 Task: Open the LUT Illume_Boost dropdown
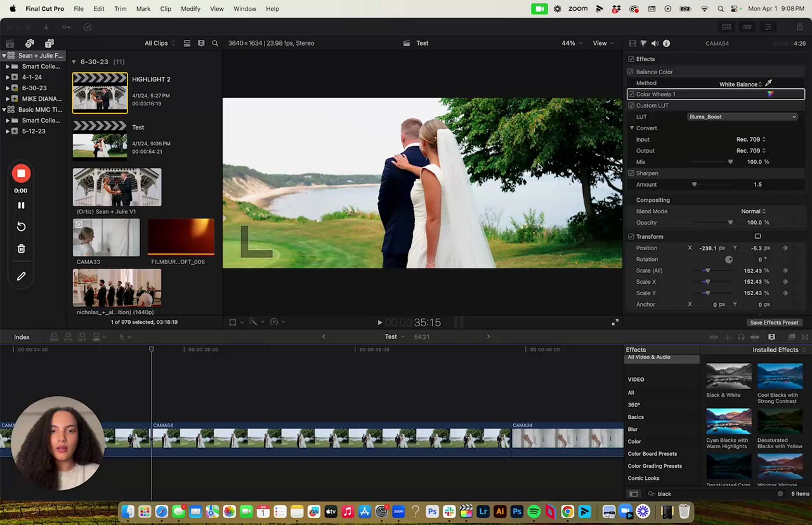coord(742,117)
